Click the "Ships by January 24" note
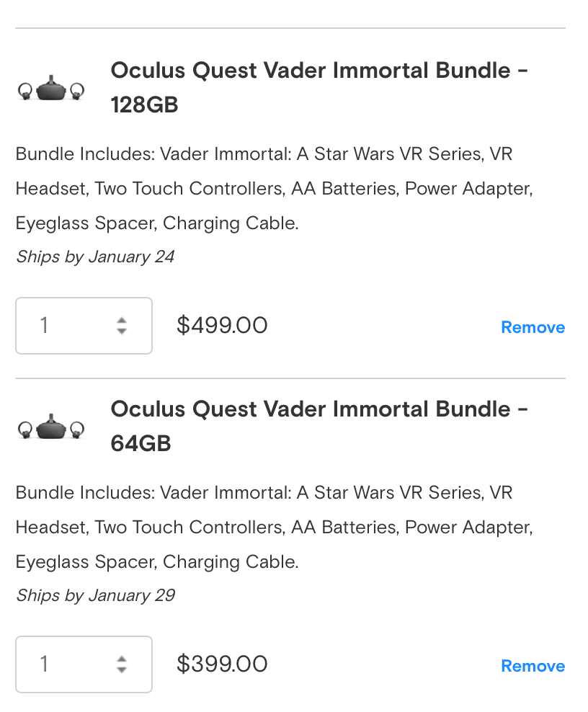This screenshot has height=712, width=588. 95,257
